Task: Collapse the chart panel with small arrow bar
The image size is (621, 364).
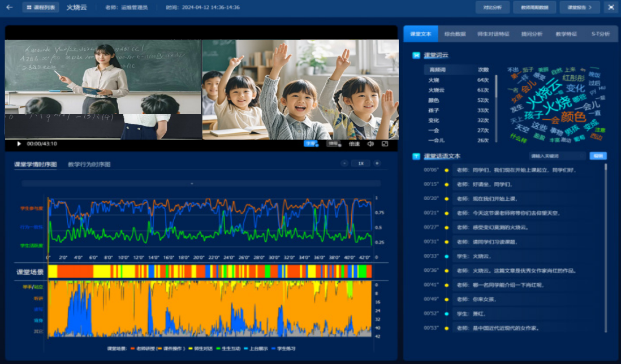Action: point(192,184)
